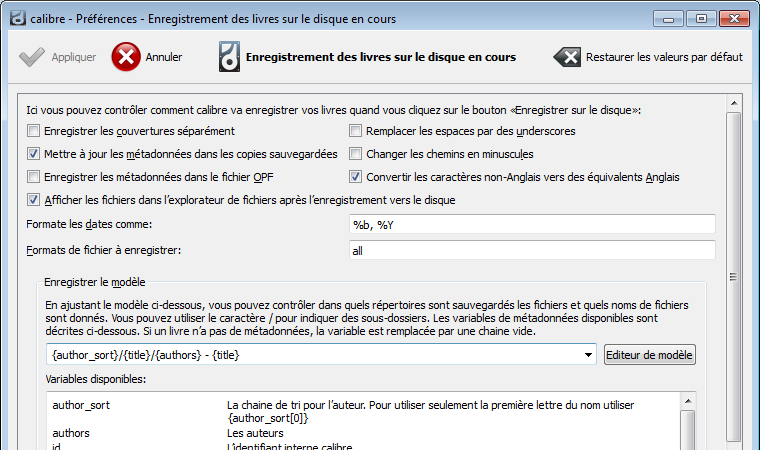Maximize the calibre preferences window
Screen dimensions: 760x450
[701, 19]
